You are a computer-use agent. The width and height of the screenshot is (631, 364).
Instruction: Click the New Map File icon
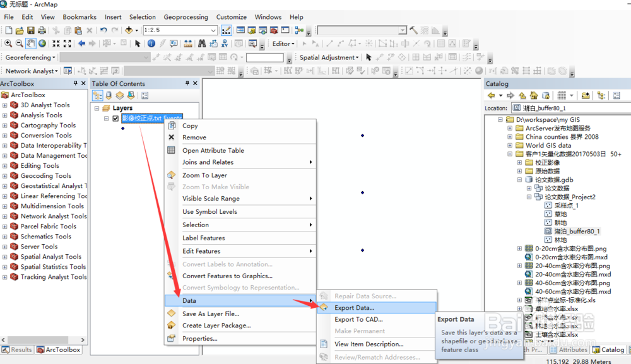[8, 30]
